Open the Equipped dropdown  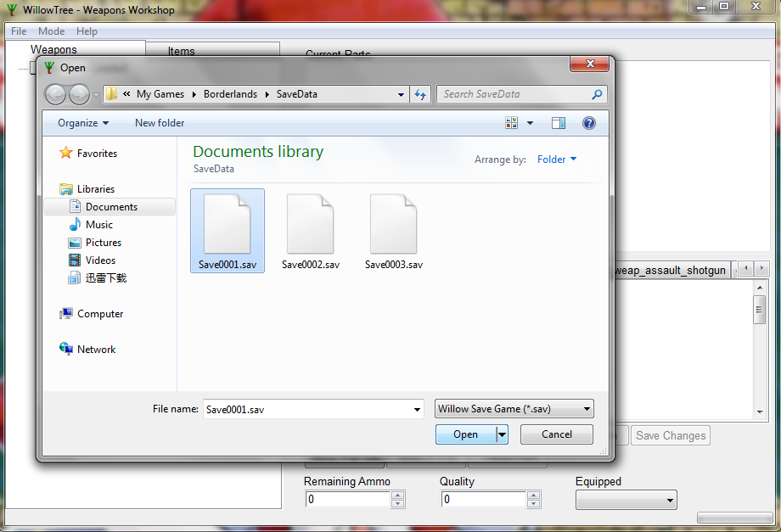click(626, 500)
